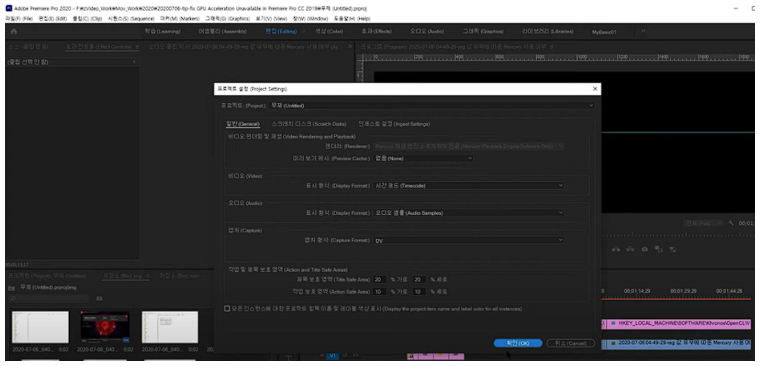
Task: Open the Video Display Format dropdown
Action: pos(468,185)
